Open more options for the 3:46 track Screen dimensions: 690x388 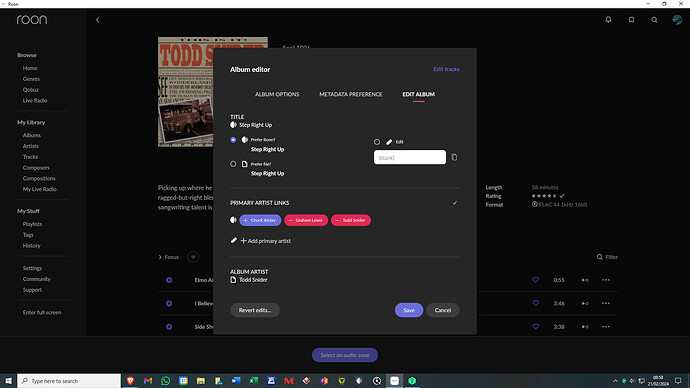(x=606, y=303)
